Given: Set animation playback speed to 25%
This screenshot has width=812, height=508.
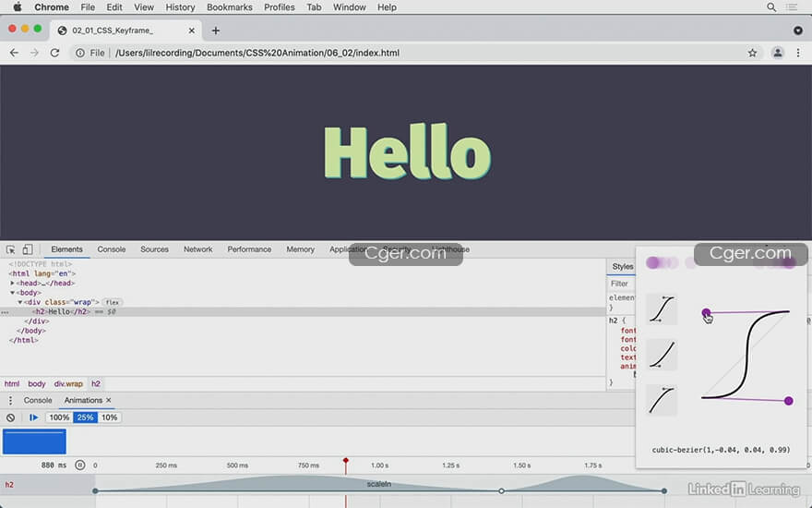Looking at the screenshot, I should [85, 417].
